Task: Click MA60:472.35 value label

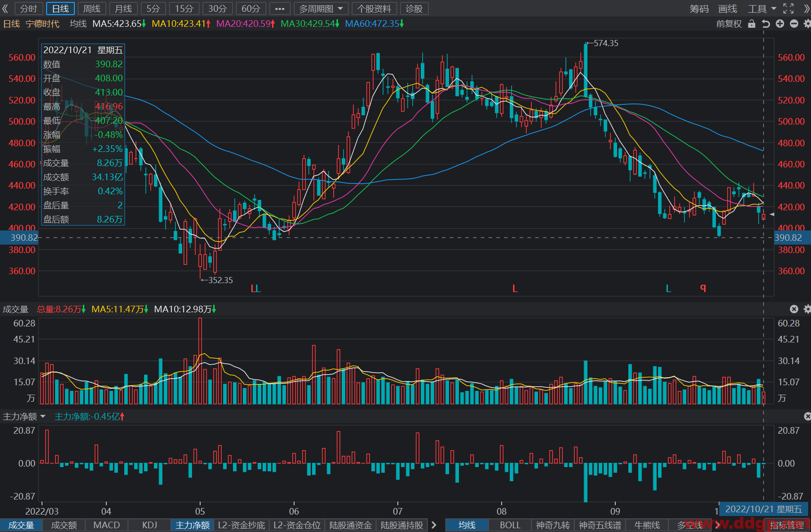Action: pos(375,24)
